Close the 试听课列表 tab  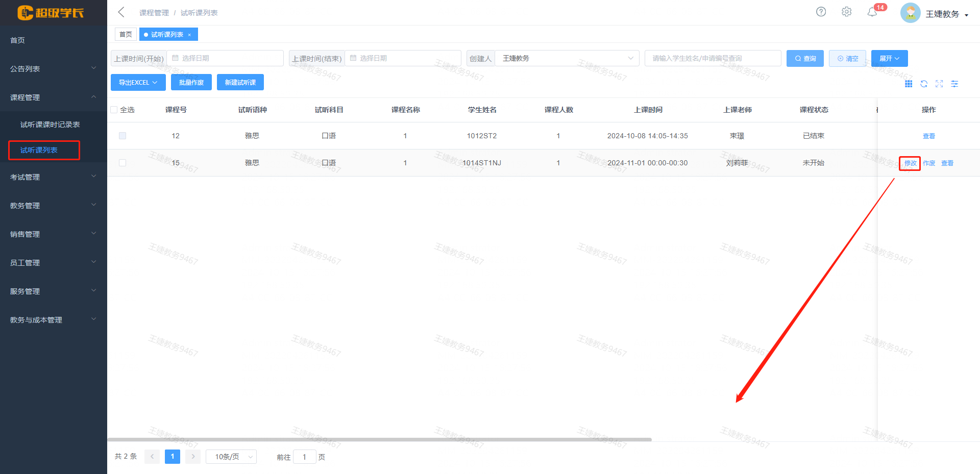tap(189, 35)
